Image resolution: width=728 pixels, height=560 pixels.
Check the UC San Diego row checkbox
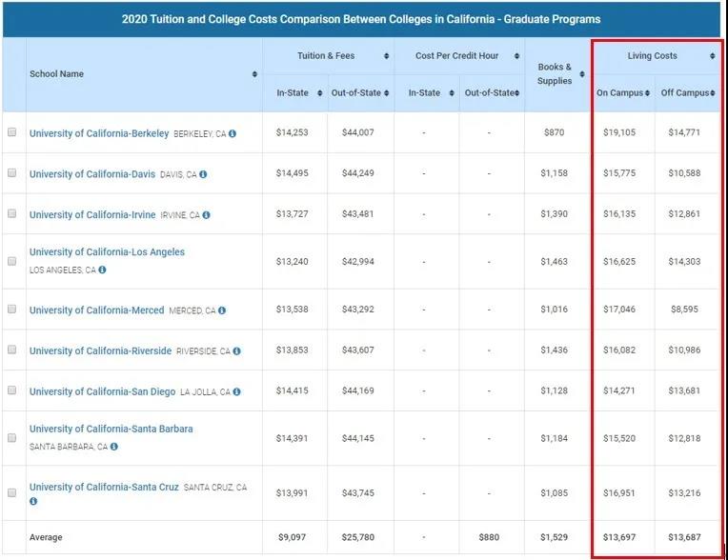[x=12, y=390]
